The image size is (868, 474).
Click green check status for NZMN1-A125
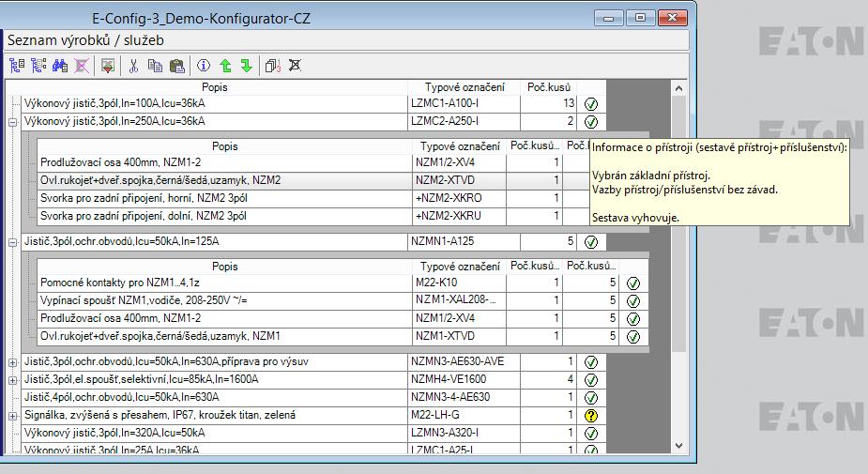click(x=590, y=241)
